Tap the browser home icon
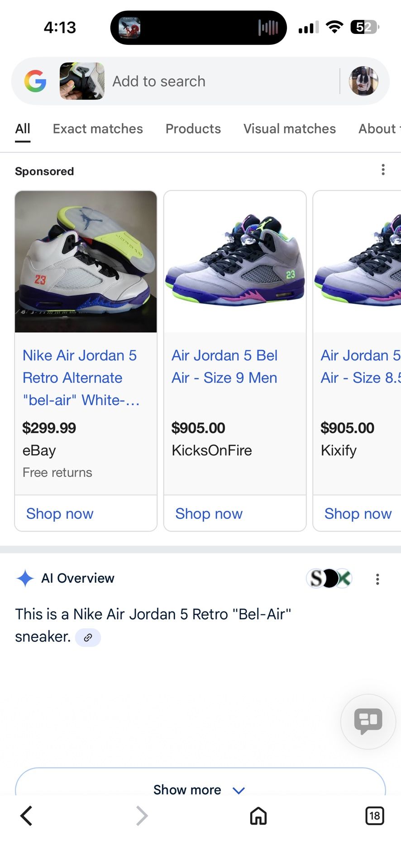Screen dimensions: 401x868 [x=258, y=816]
